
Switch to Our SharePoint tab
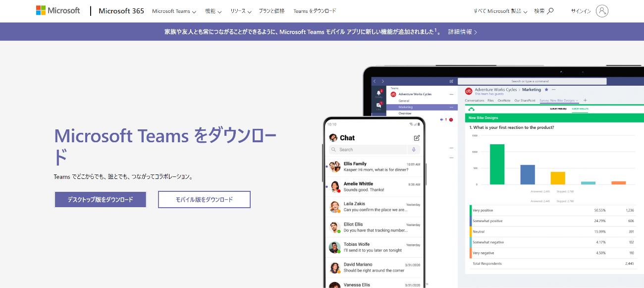[525, 100]
